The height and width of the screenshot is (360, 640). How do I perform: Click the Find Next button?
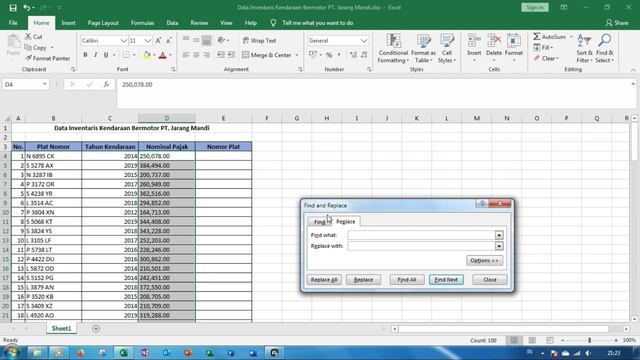point(446,280)
